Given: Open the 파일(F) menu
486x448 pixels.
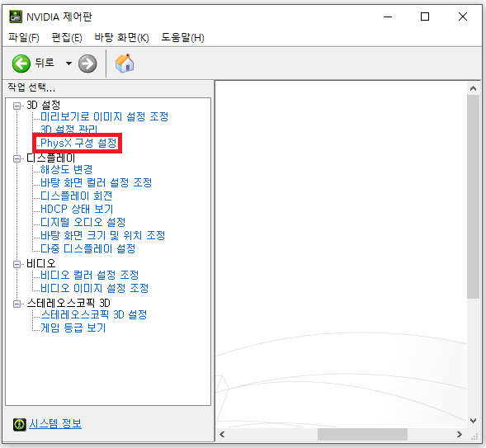Looking at the screenshot, I should click(x=24, y=37).
